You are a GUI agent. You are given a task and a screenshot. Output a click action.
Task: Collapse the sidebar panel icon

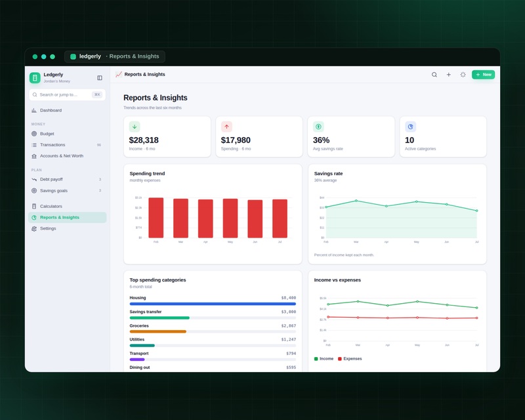point(100,77)
